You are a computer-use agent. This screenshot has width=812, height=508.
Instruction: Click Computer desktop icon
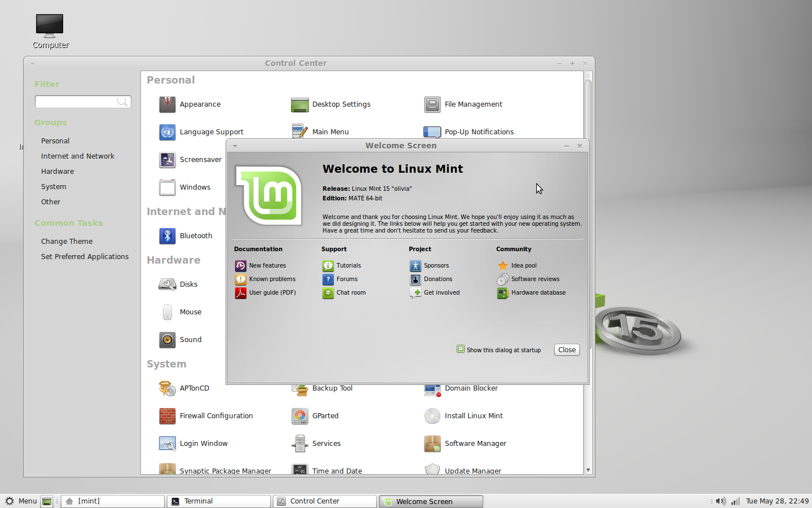[x=50, y=25]
